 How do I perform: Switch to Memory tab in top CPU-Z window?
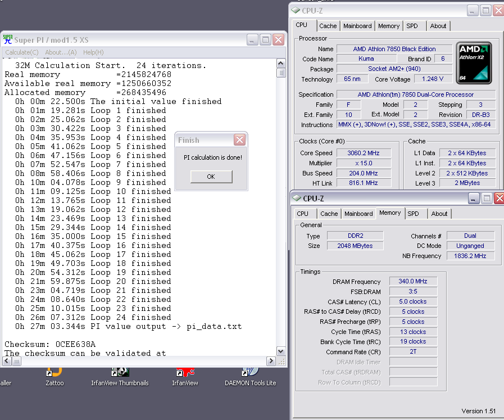point(389,26)
